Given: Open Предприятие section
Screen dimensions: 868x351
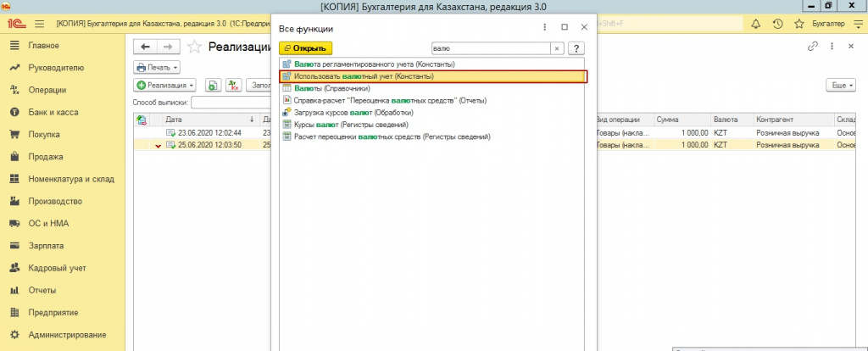Looking at the screenshot, I should pos(53,312).
